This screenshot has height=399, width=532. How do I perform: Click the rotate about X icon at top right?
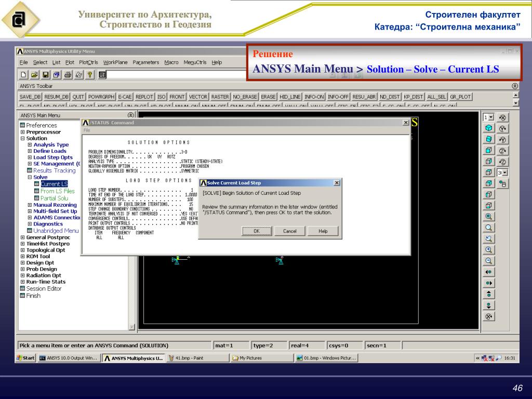point(502,117)
